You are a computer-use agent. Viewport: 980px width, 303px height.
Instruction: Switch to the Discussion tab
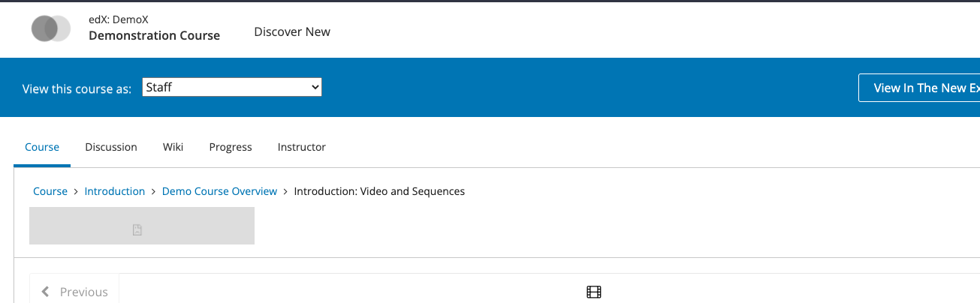tap(111, 147)
